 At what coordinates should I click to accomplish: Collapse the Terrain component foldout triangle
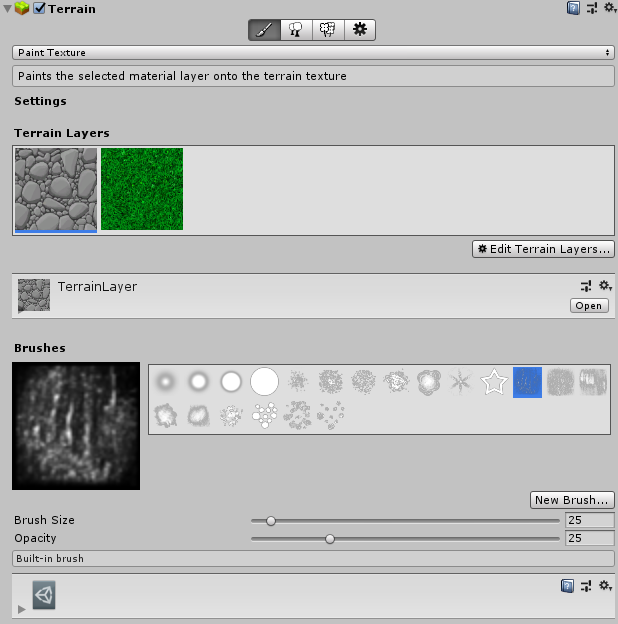(x=7, y=8)
